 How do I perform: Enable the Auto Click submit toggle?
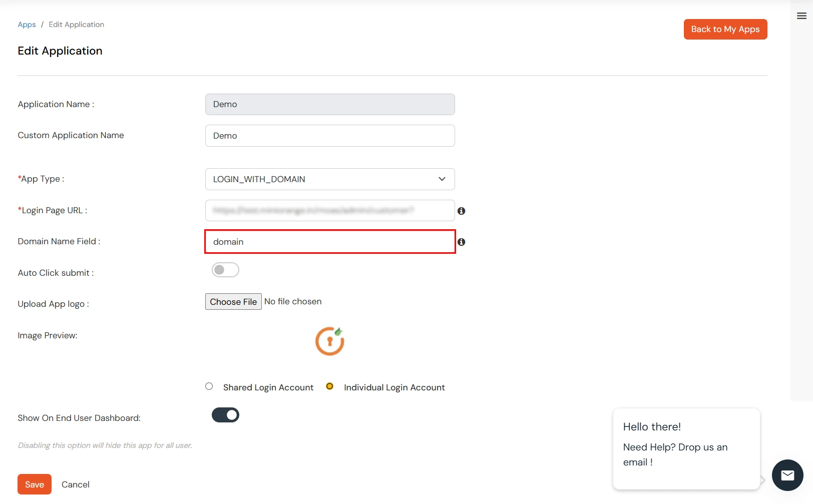[x=225, y=270]
